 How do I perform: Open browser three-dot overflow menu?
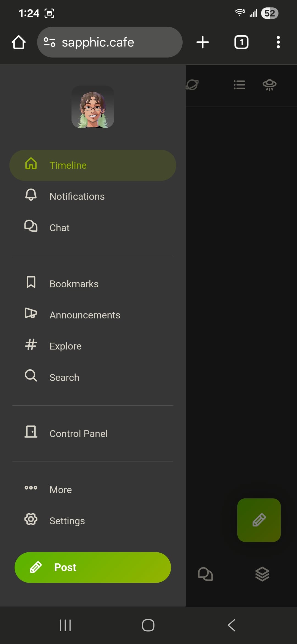click(278, 42)
